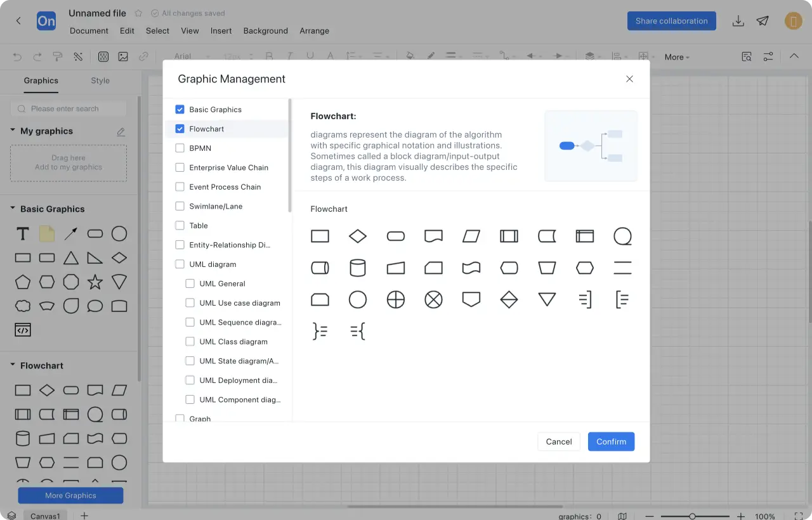Choose the inverted triangle merge shape

pos(547,299)
